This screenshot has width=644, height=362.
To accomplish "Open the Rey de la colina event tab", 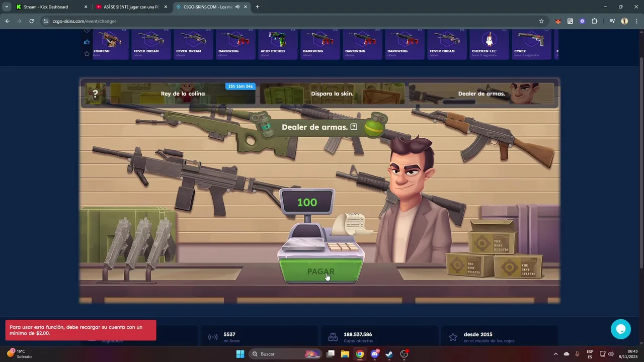I will click(x=183, y=94).
